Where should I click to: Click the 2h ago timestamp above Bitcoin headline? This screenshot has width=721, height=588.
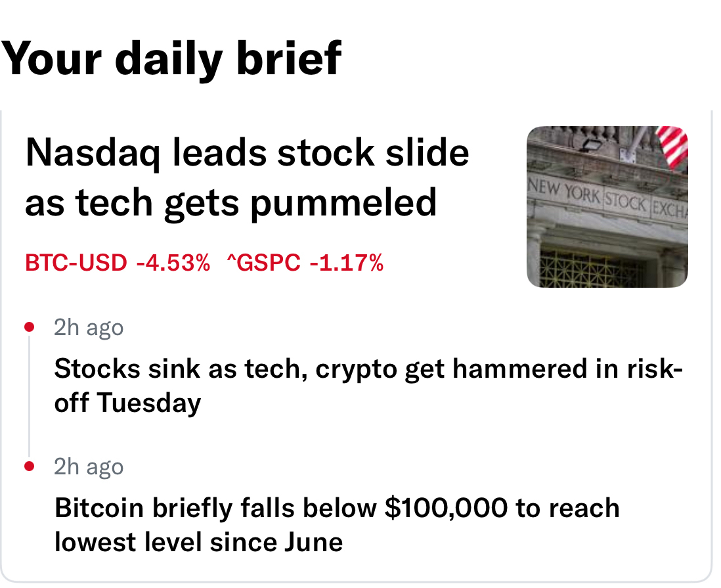point(89,467)
